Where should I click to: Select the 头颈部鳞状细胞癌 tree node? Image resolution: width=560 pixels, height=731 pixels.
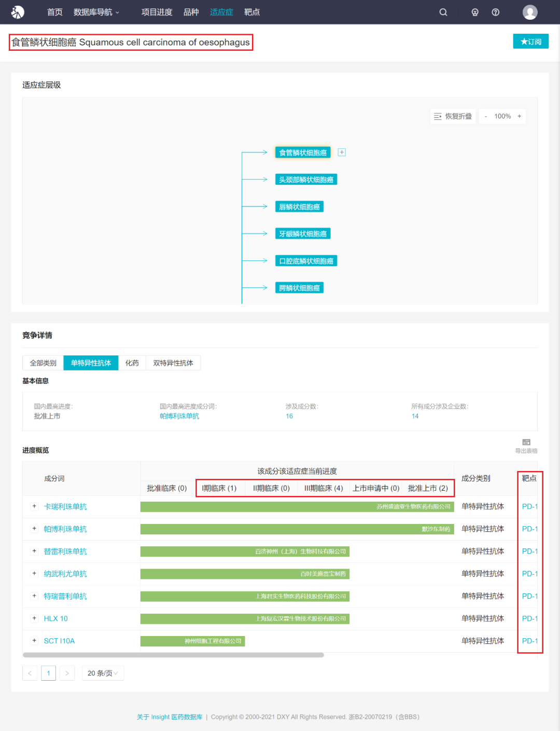[306, 180]
